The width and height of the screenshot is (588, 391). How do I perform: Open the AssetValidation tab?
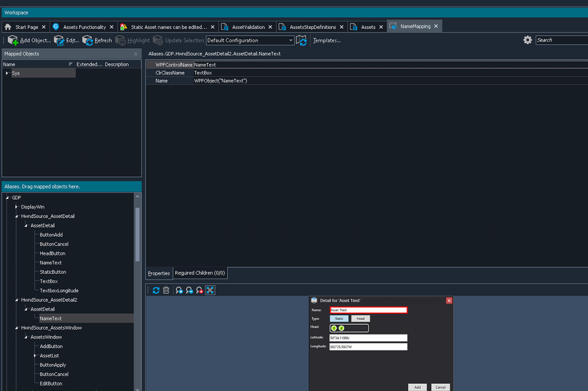(248, 27)
